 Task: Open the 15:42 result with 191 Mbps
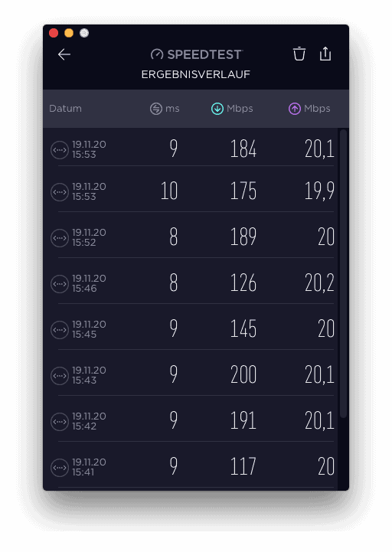pyautogui.click(x=192, y=420)
